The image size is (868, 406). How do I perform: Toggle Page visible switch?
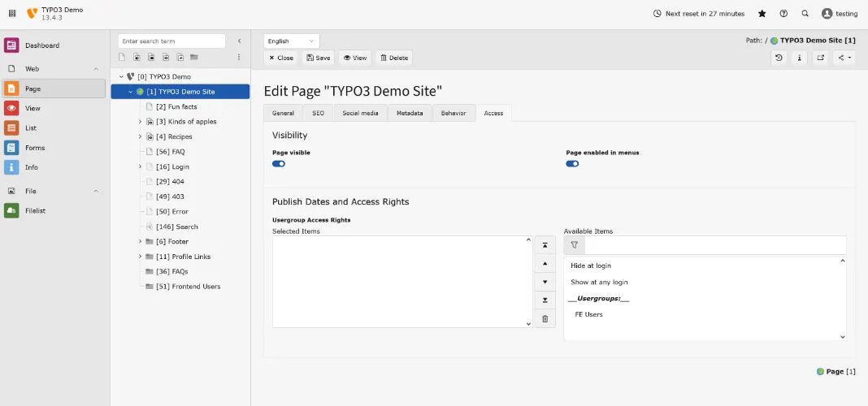(x=279, y=164)
